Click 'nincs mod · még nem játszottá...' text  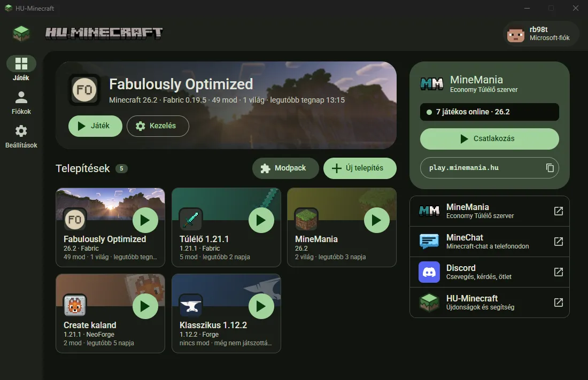point(226,343)
